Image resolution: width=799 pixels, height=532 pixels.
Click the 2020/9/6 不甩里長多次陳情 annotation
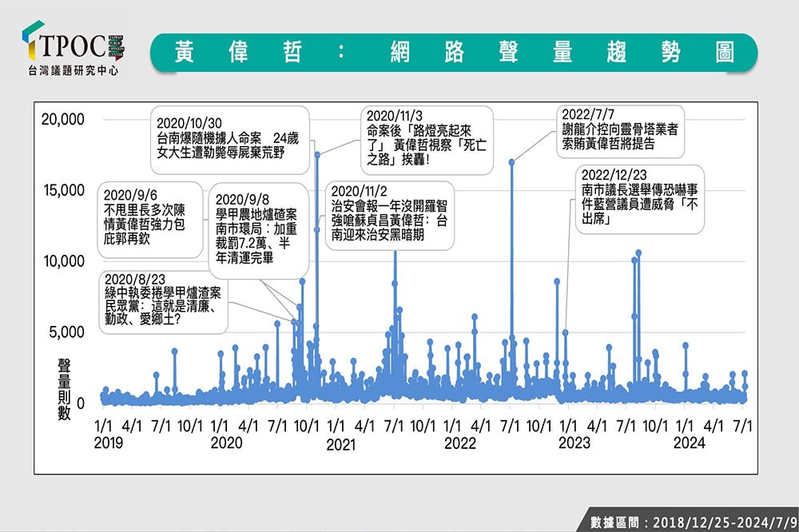(x=149, y=220)
